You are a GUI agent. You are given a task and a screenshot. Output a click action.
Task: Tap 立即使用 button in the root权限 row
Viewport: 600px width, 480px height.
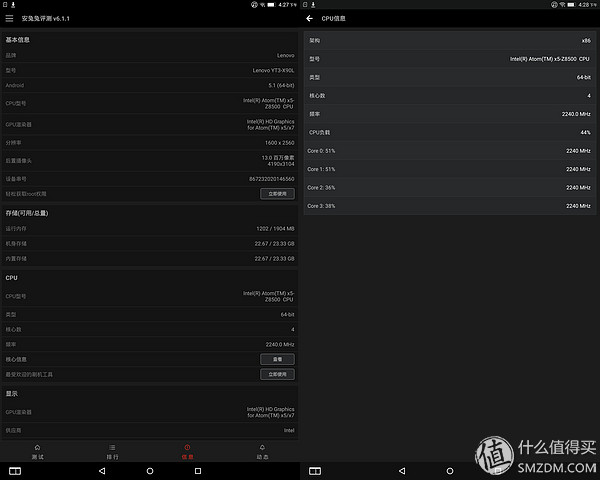point(277,194)
